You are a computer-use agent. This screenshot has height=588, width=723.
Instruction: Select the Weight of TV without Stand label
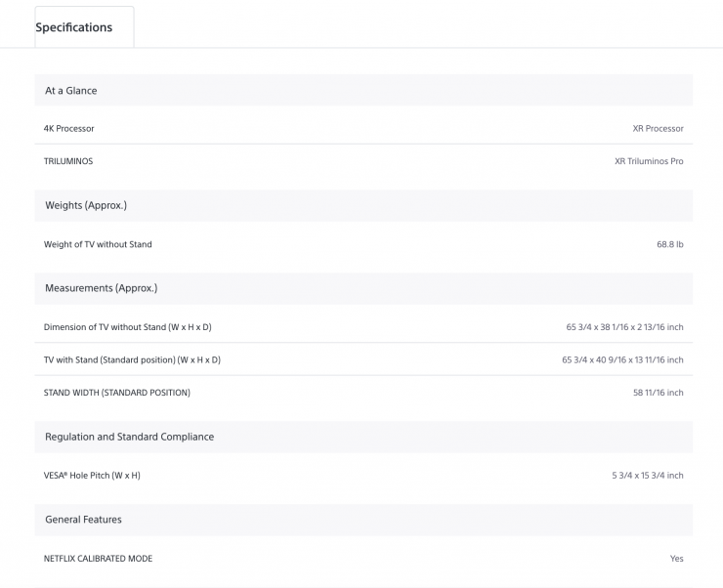point(98,244)
